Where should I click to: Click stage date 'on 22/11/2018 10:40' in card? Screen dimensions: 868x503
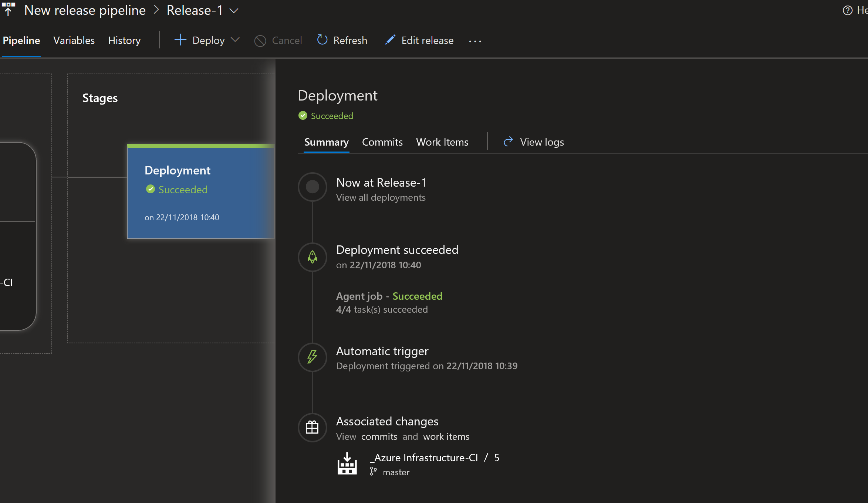[182, 217]
